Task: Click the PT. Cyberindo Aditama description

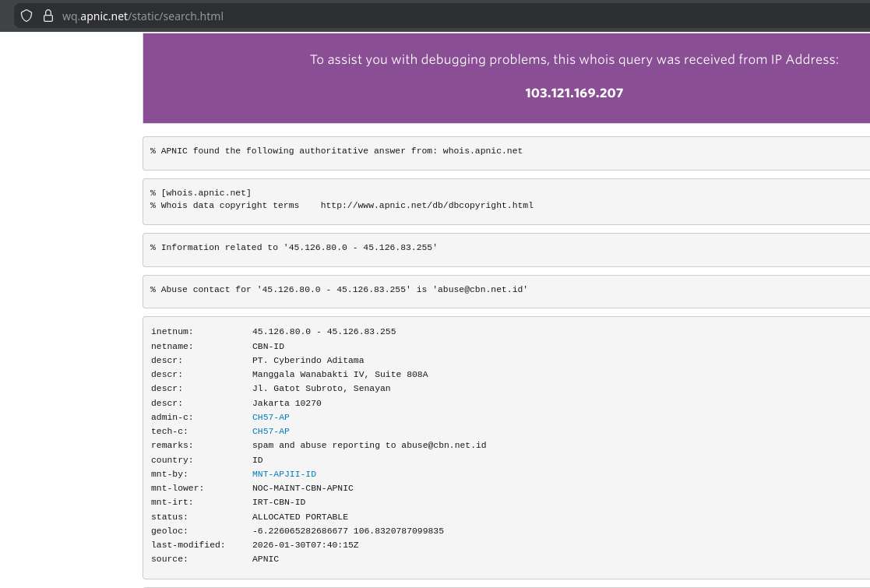Action: point(308,360)
